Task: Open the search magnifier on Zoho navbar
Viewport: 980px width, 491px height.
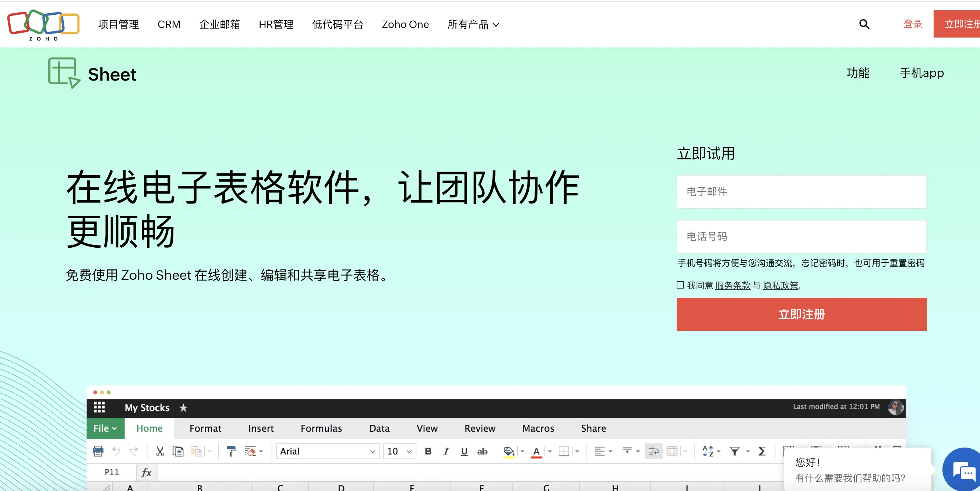Action: tap(864, 24)
